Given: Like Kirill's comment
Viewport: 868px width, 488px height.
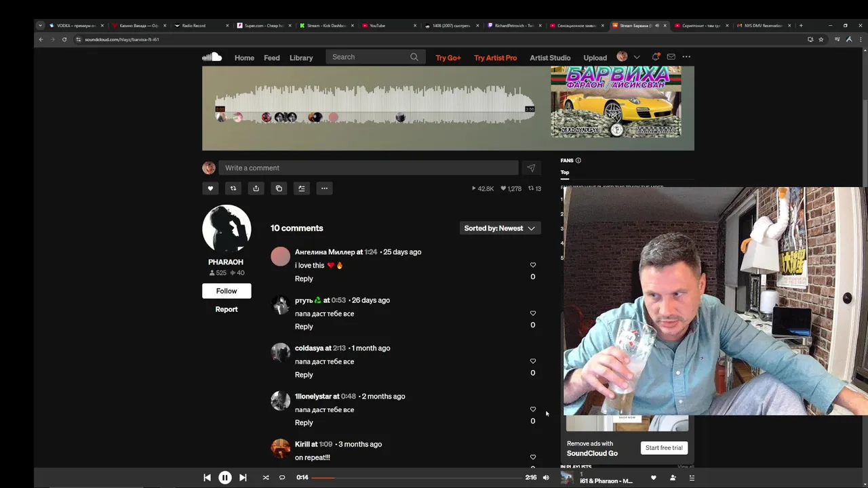Looking at the screenshot, I should pyautogui.click(x=532, y=457).
